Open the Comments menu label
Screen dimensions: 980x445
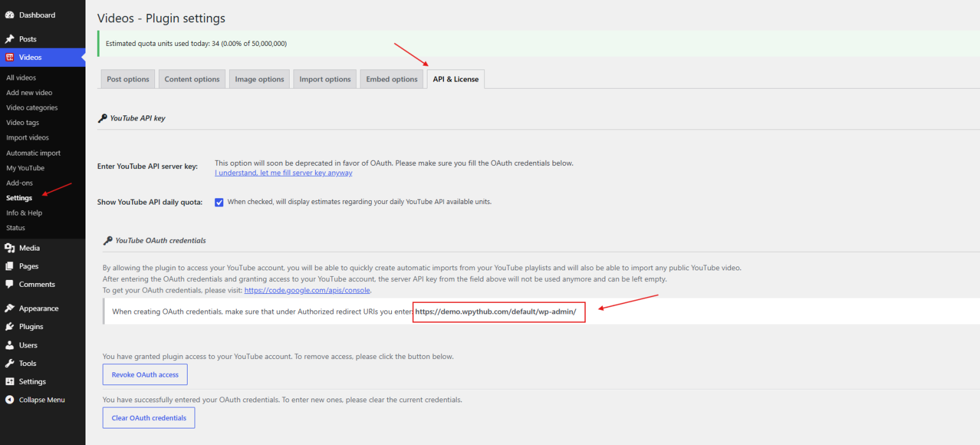pyautogui.click(x=37, y=284)
